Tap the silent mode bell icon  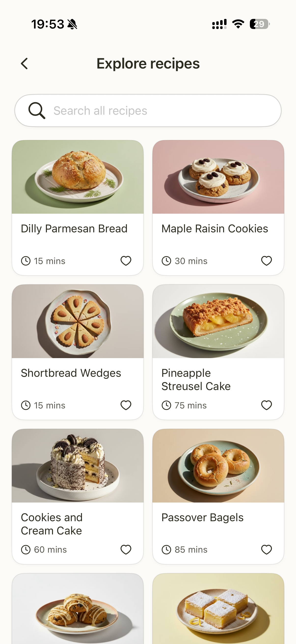pos(72,24)
